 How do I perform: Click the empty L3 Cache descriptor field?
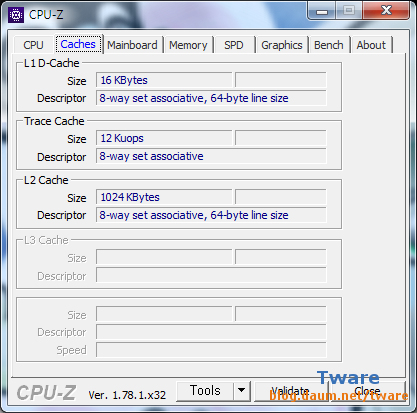pos(211,275)
